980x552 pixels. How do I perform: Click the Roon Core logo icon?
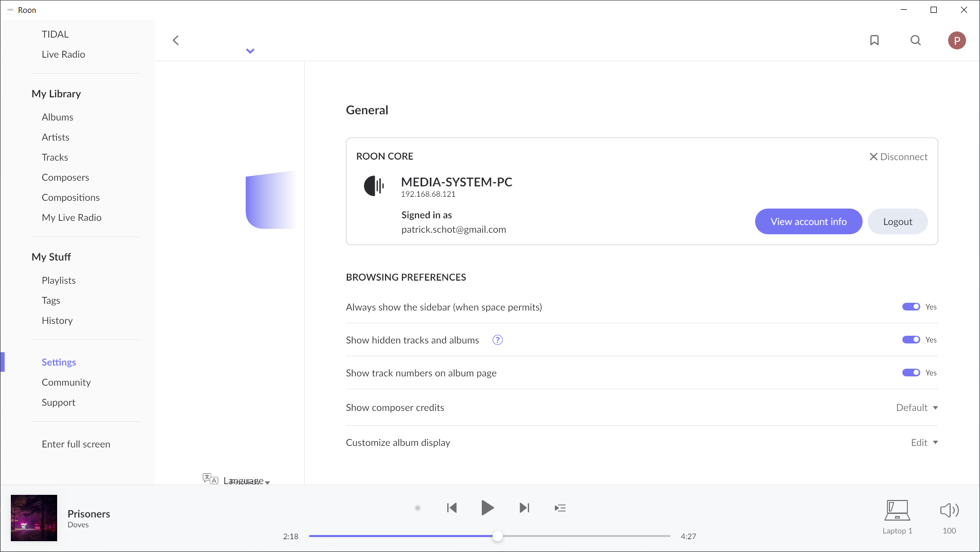tap(374, 186)
